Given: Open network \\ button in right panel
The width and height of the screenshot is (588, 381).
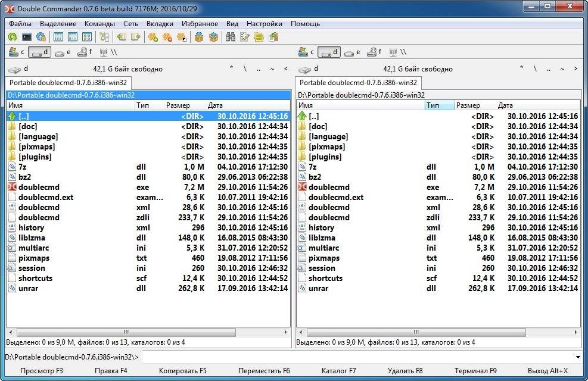Looking at the screenshot, I should 398,52.
